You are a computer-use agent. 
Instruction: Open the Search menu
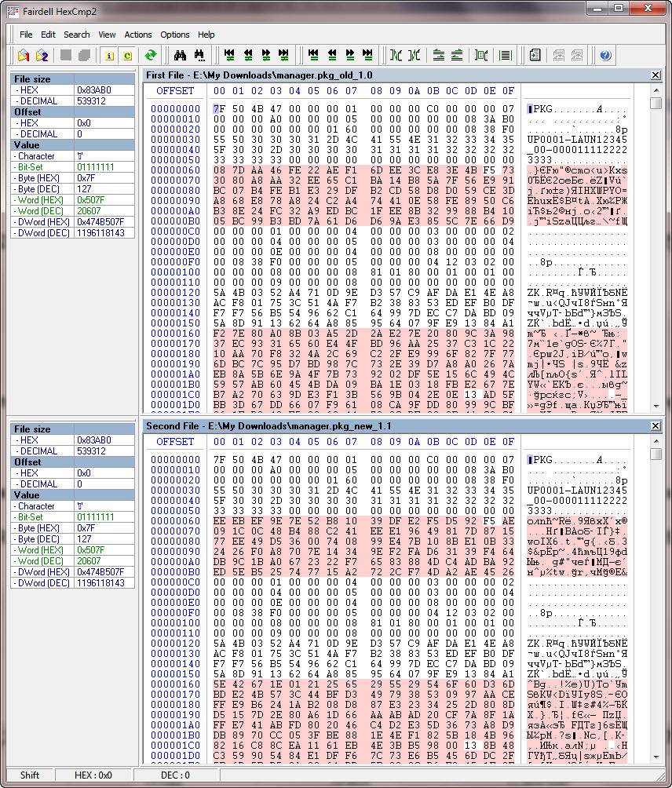click(76, 35)
